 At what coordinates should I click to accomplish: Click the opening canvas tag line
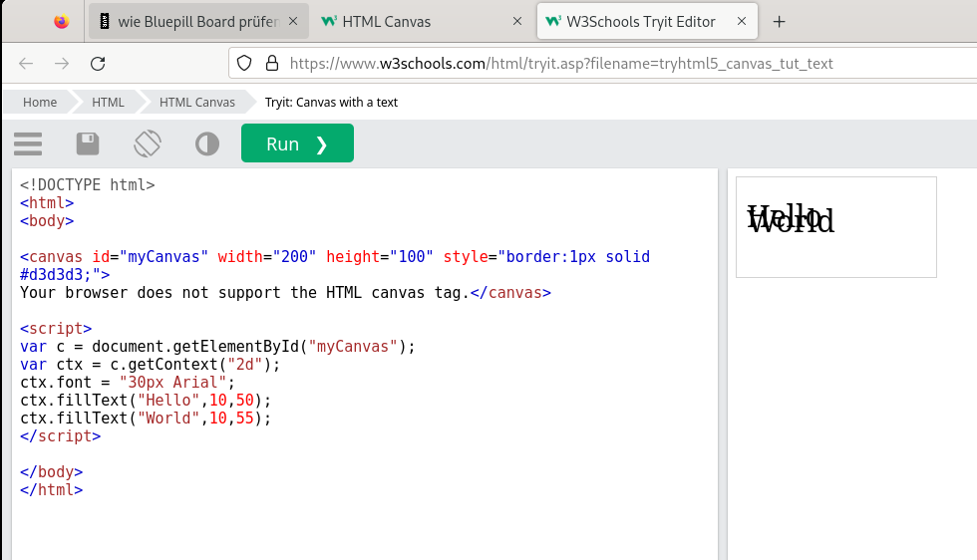[335, 257]
